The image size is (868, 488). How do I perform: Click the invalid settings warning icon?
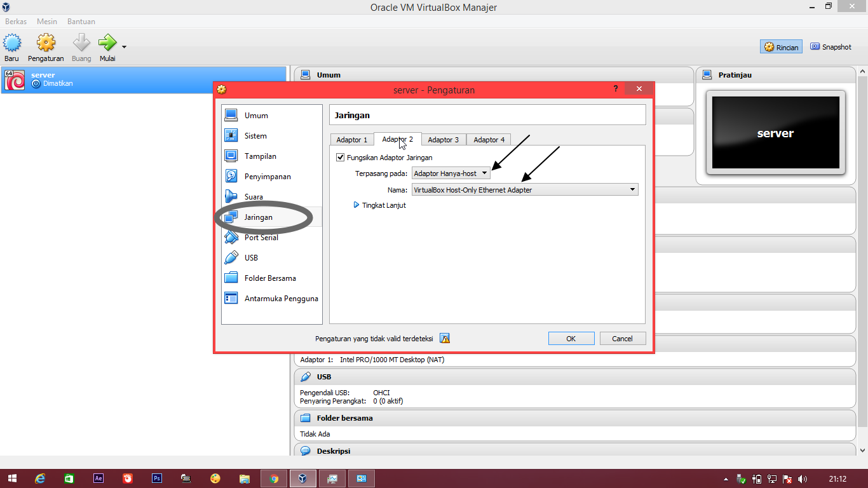445,339
